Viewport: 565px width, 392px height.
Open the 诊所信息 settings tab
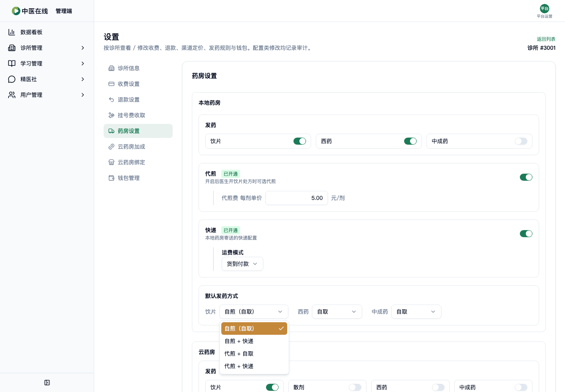click(138, 68)
